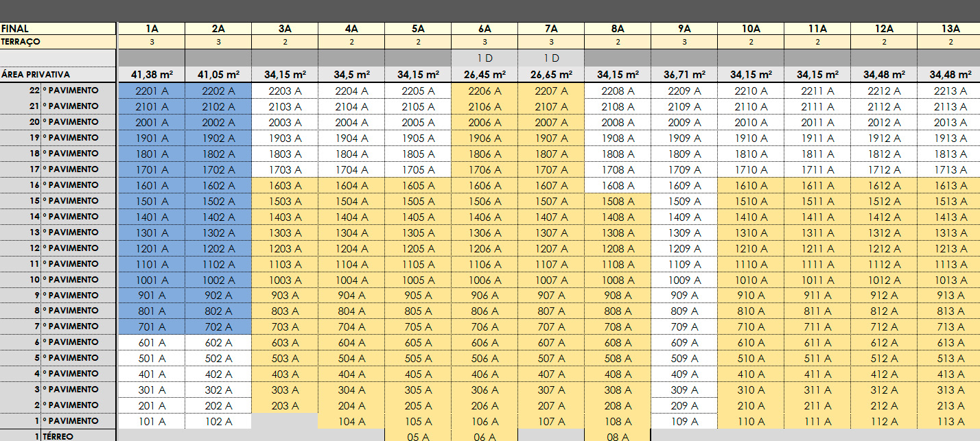Image resolution: width=980 pixels, height=441 pixels.
Task: Click ground floor unit 05 A
Action: tap(418, 436)
